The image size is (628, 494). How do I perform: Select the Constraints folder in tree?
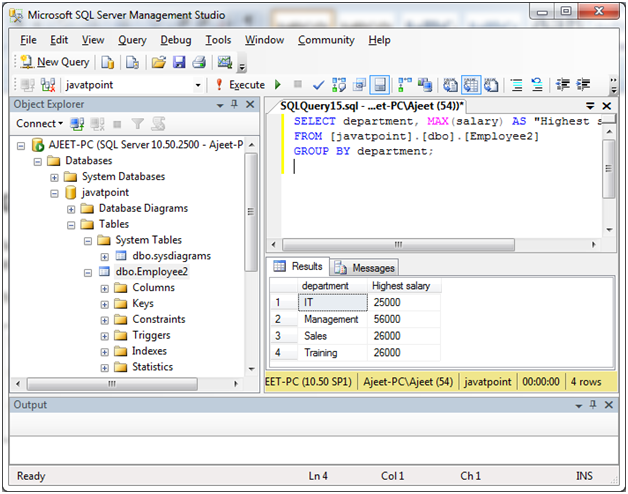pos(159,319)
